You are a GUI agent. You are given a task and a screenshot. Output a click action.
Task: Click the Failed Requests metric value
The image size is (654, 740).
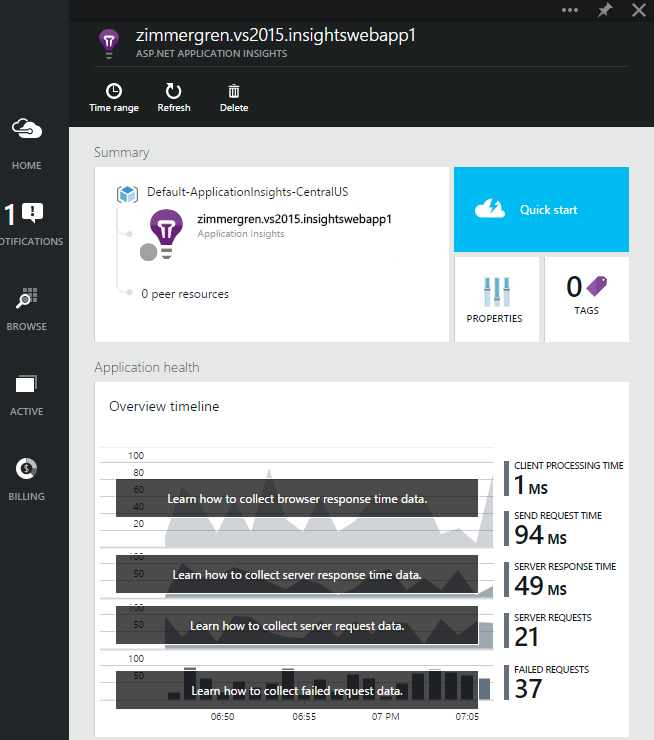[528, 689]
